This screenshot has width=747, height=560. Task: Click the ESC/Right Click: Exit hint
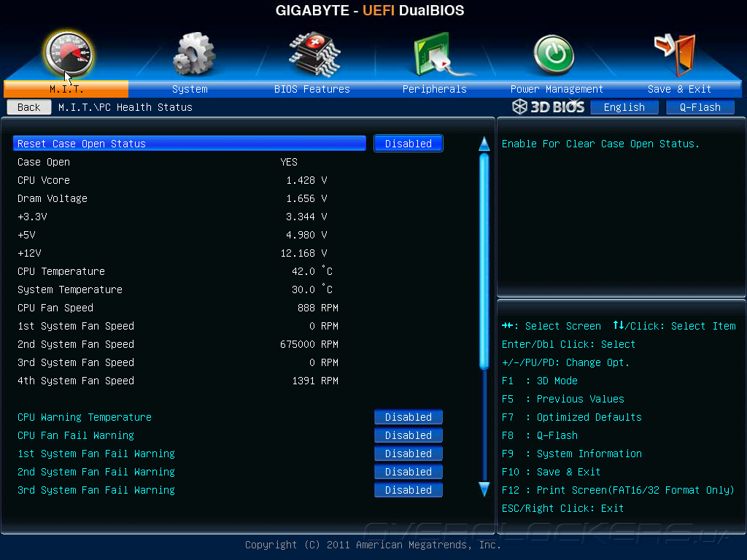(x=562, y=508)
